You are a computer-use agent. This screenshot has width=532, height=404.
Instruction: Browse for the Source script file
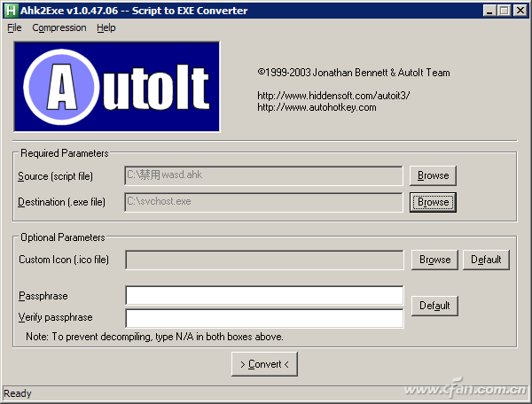(x=433, y=175)
